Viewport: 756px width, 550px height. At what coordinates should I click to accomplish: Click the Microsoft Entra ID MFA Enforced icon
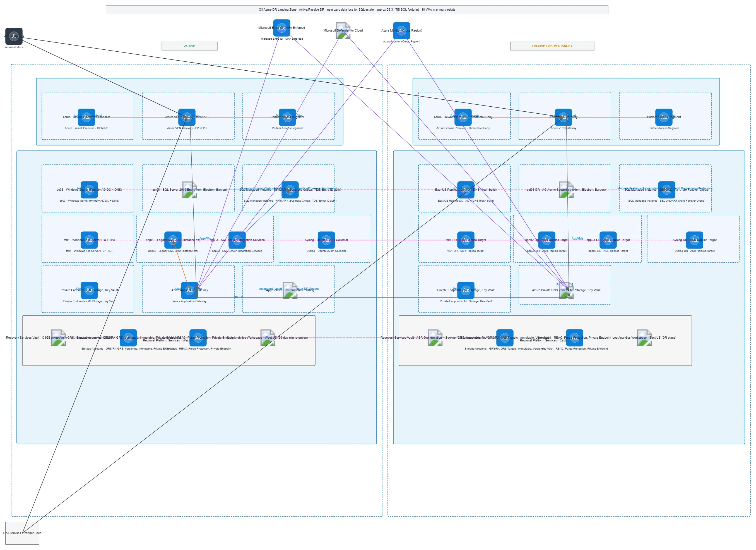click(282, 28)
